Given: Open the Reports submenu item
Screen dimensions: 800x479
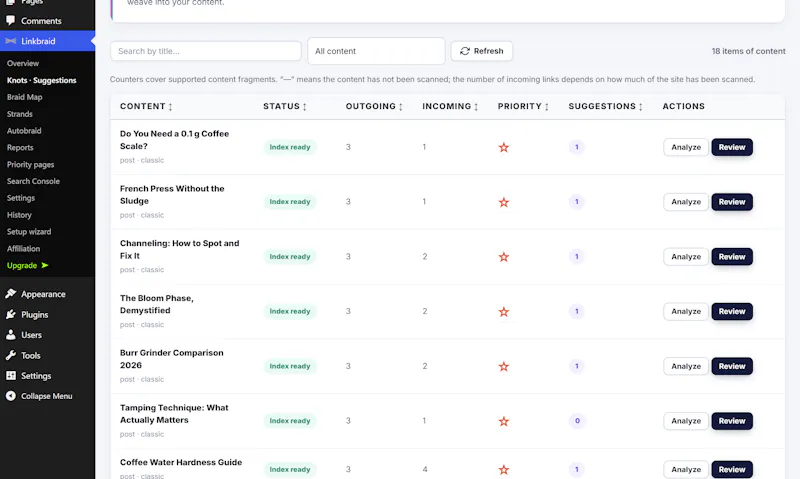Looking at the screenshot, I should pyautogui.click(x=20, y=147).
